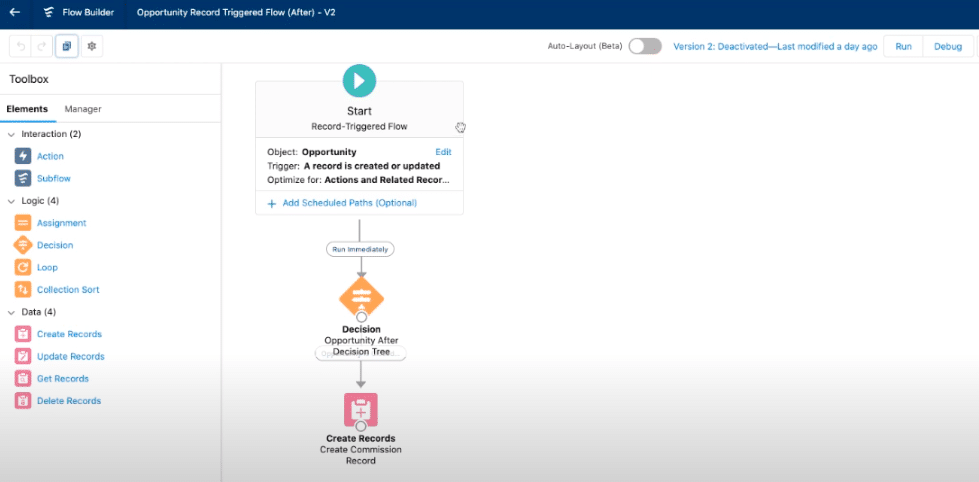Collapse the Logic section chevron

tap(11, 201)
